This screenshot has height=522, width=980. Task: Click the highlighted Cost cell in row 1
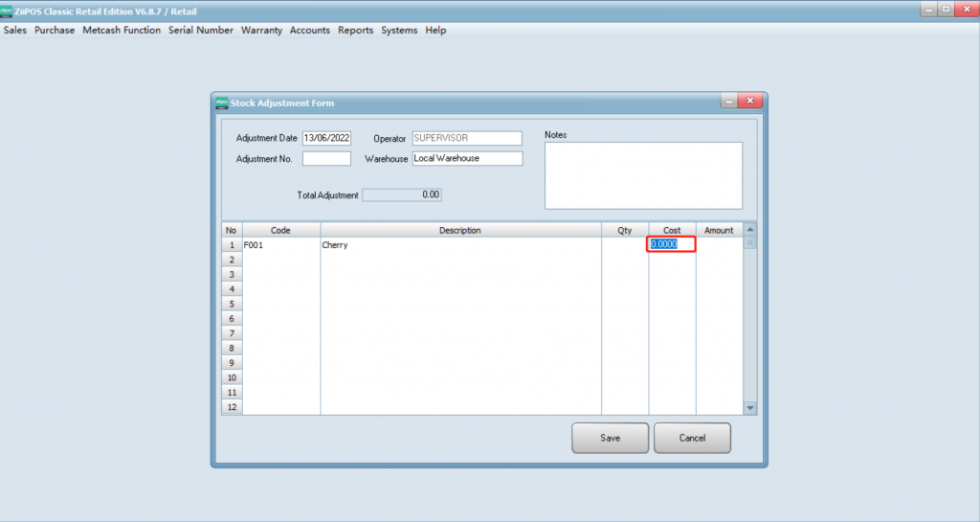671,245
